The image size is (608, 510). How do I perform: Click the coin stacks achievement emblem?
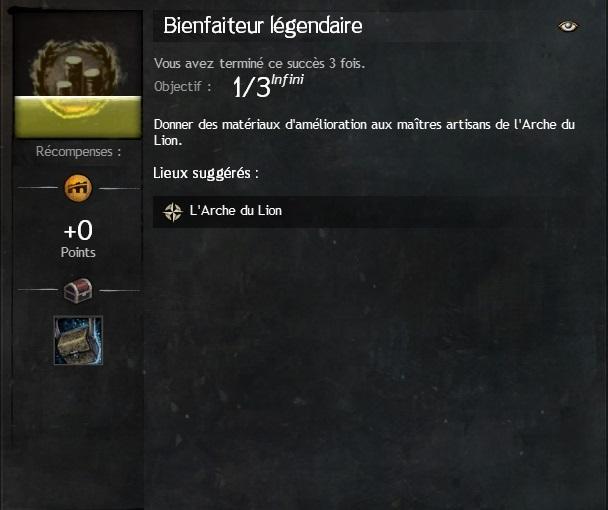coord(78,68)
